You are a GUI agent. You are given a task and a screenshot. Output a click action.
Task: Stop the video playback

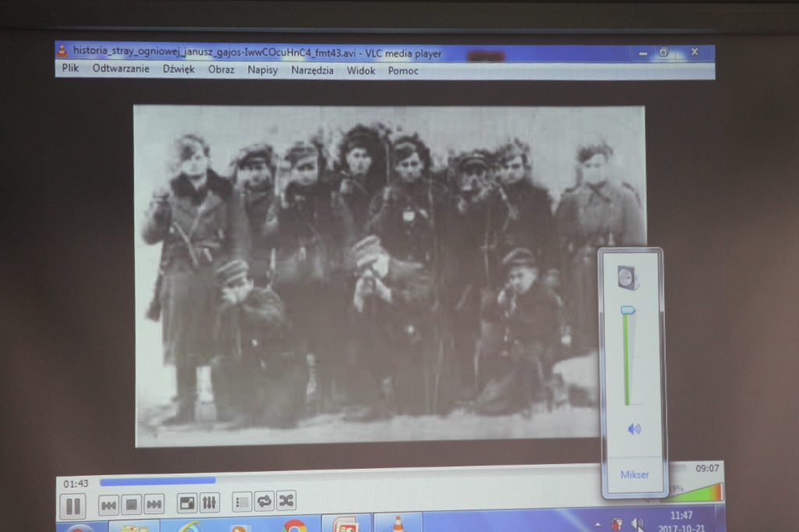pos(131,505)
